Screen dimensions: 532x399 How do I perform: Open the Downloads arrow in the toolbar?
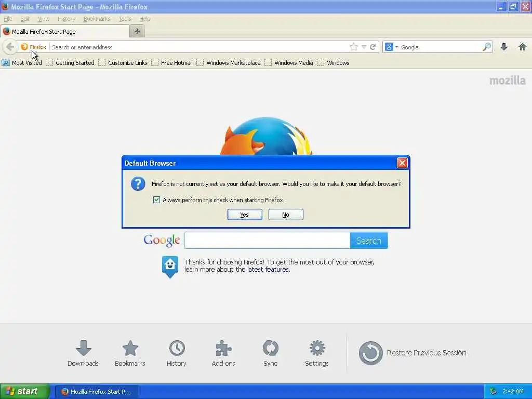click(x=504, y=47)
